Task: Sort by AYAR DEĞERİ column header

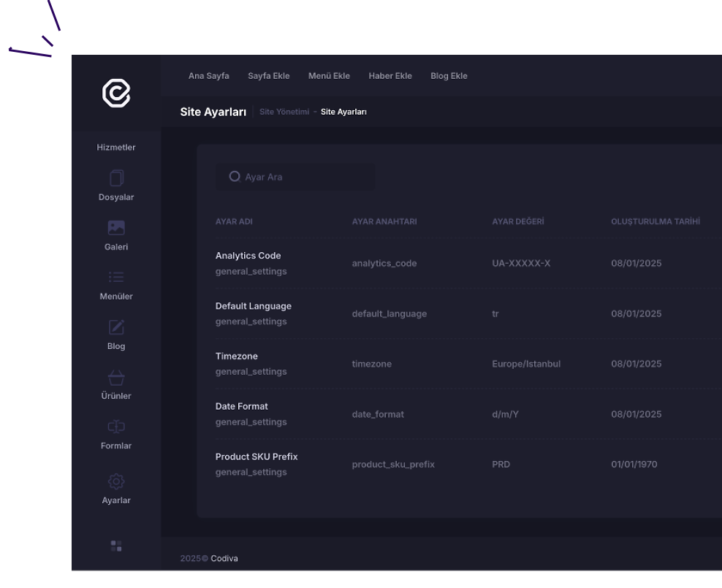Action: point(518,221)
